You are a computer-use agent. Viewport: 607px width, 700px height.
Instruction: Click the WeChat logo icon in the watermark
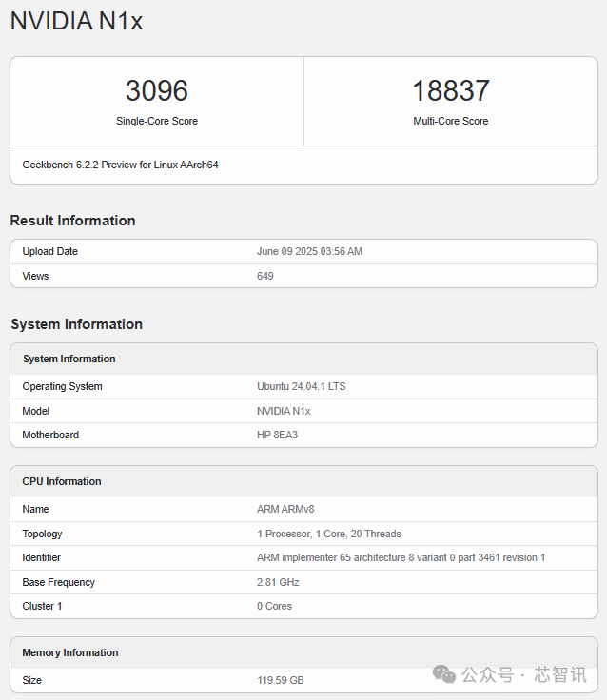tap(443, 674)
